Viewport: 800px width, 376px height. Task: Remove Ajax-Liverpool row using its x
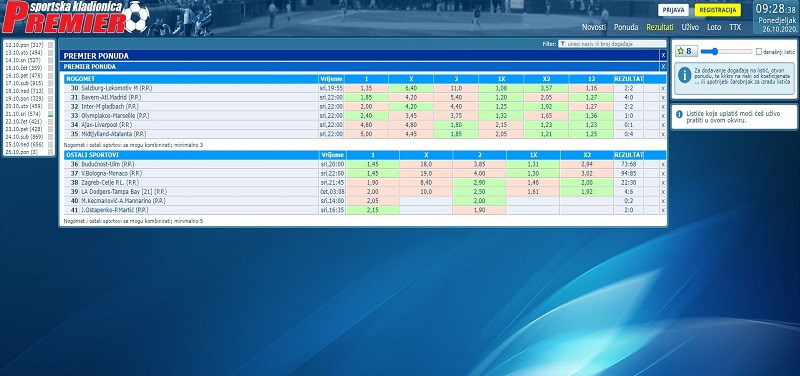(x=663, y=125)
